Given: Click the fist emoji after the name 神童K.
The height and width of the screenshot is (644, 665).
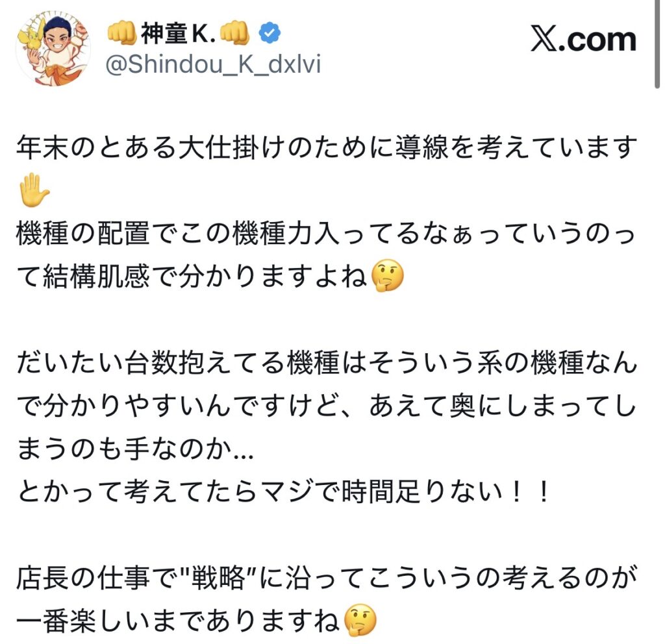Looking at the screenshot, I should (234, 32).
